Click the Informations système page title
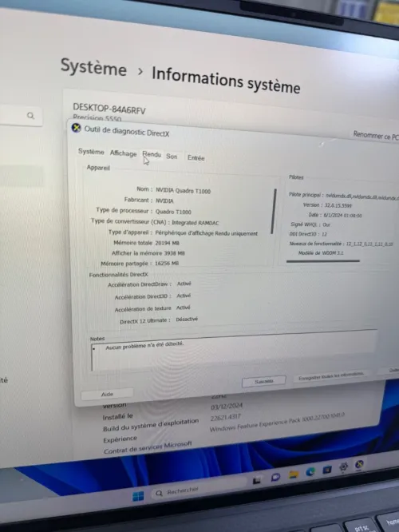This screenshot has width=399, height=532. pyautogui.click(x=226, y=80)
